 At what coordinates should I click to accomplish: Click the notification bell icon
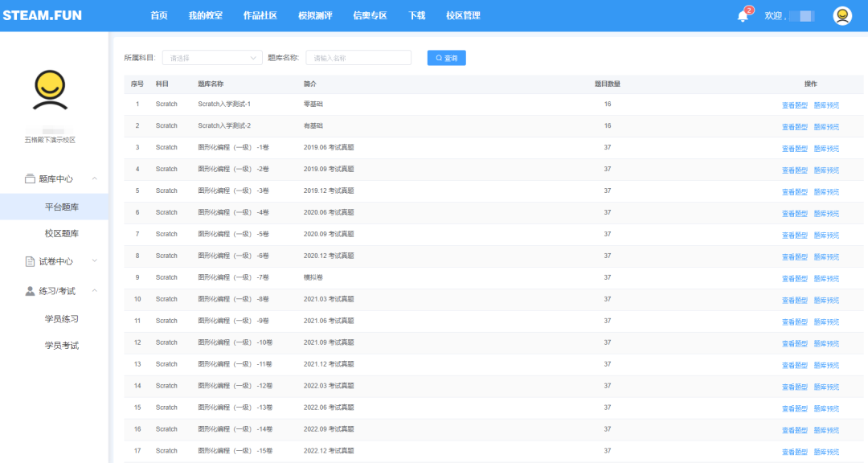(743, 16)
